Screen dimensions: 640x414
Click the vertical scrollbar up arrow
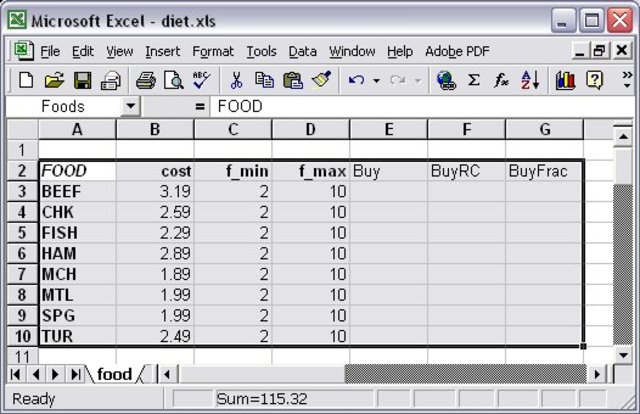pyautogui.click(x=623, y=136)
